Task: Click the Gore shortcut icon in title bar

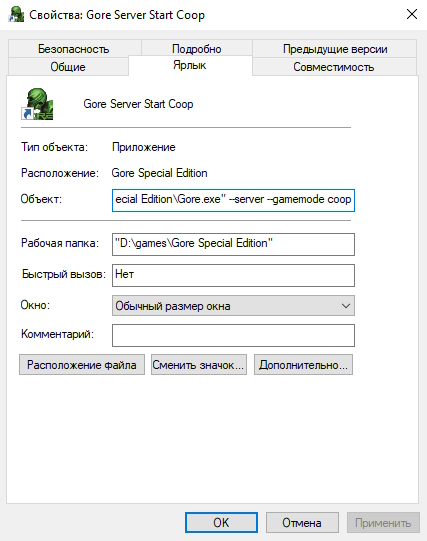Action: pos(16,15)
